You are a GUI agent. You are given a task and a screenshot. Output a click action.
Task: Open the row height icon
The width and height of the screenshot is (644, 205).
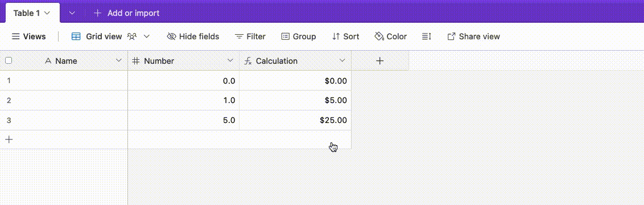(x=426, y=36)
